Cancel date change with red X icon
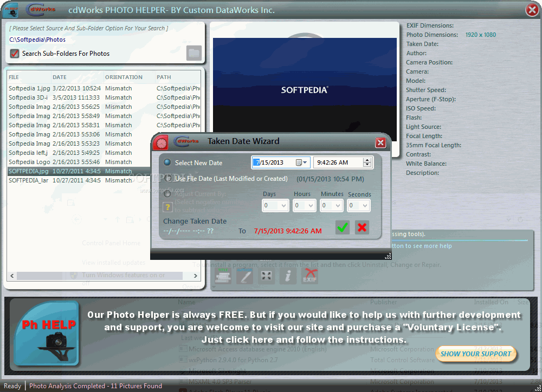 tap(362, 227)
